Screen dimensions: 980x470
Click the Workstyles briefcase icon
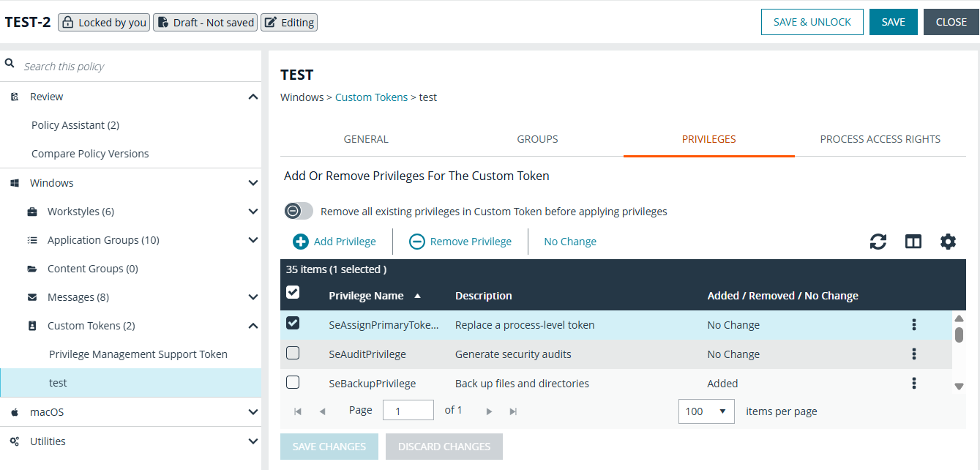pos(32,212)
